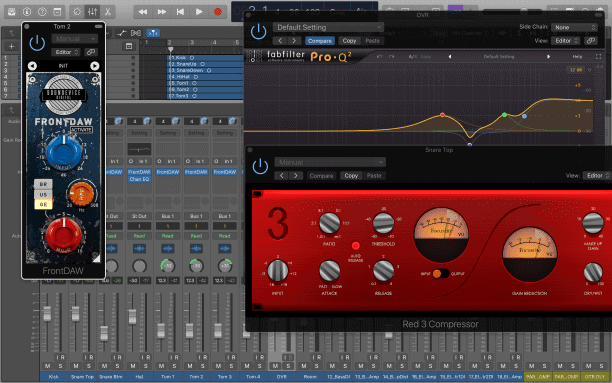Mute the Tom 1 channel strip
This screenshot has width=612, height=383.
162,366
